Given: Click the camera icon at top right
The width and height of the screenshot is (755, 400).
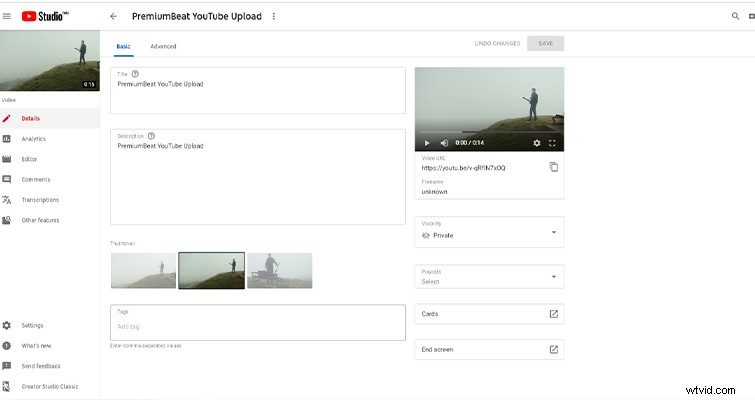Looking at the screenshot, I should pyautogui.click(x=751, y=16).
